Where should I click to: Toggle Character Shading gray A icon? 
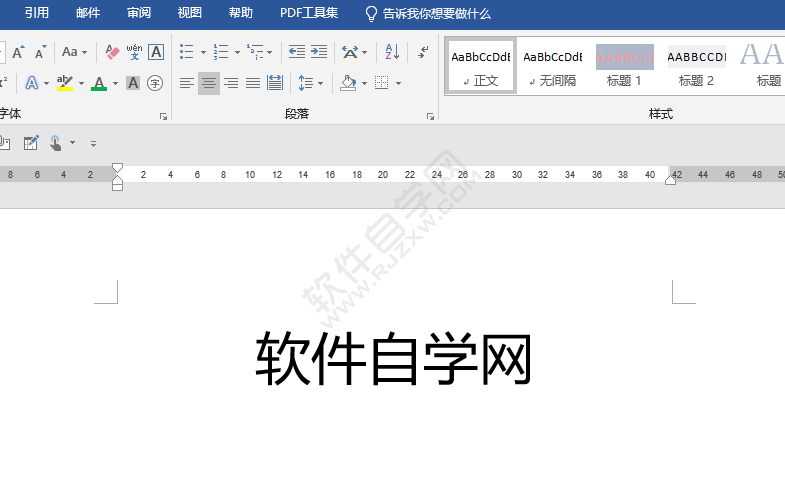pyautogui.click(x=133, y=83)
